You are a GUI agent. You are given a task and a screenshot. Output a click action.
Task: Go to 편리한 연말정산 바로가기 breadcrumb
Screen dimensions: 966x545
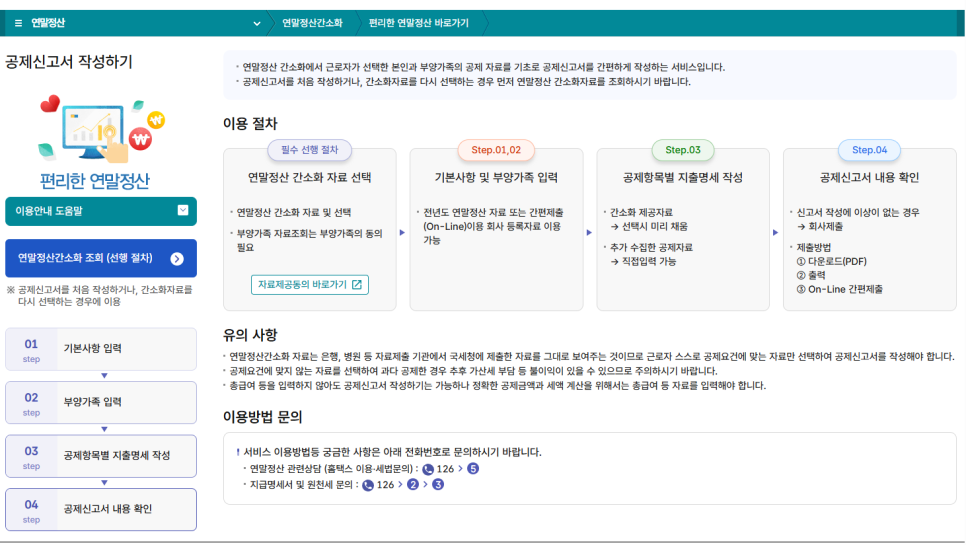418,23
